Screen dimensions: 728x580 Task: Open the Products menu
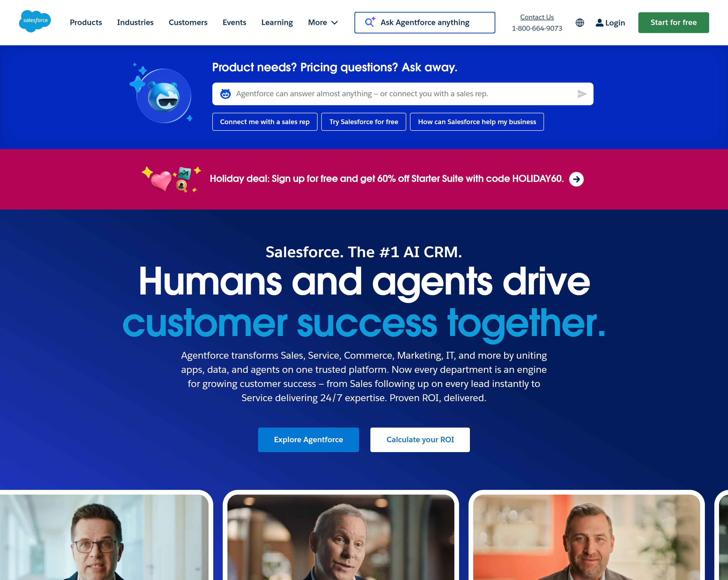tap(86, 22)
